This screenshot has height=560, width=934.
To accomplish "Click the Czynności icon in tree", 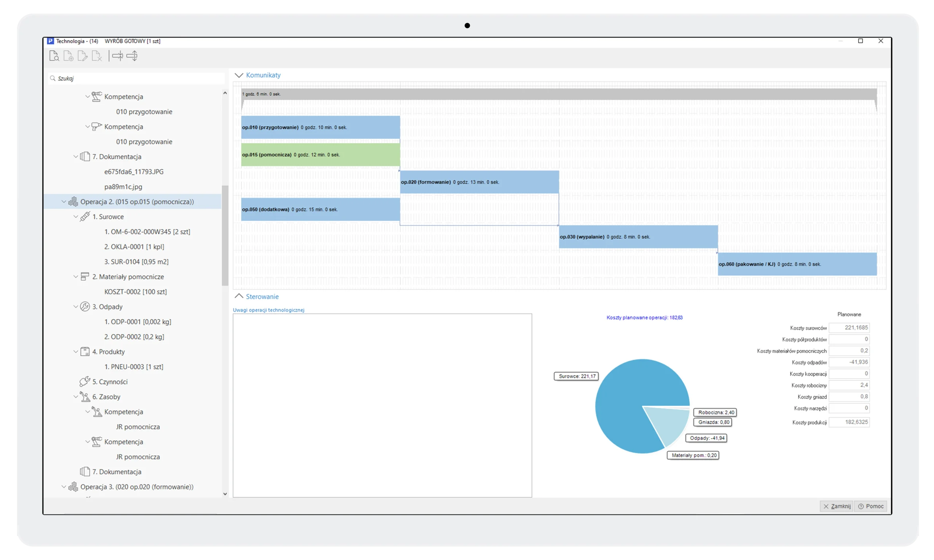I will [85, 382].
